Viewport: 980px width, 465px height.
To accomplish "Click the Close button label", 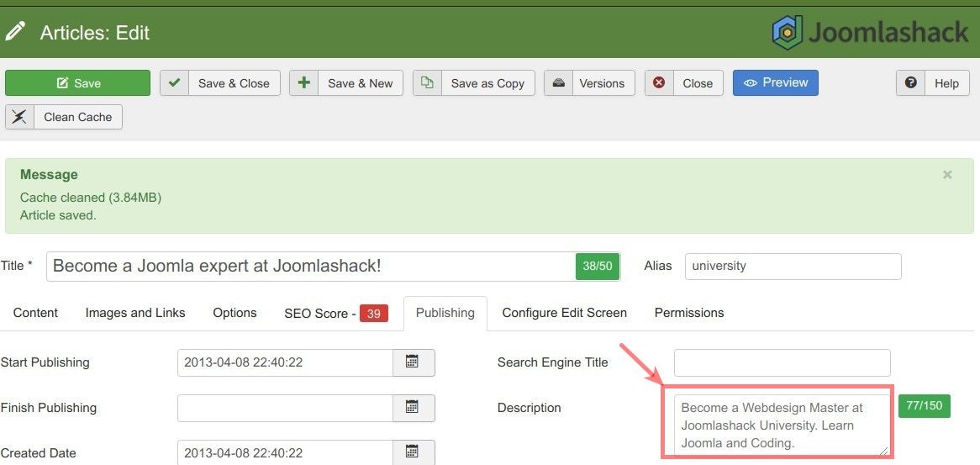I will pos(698,83).
